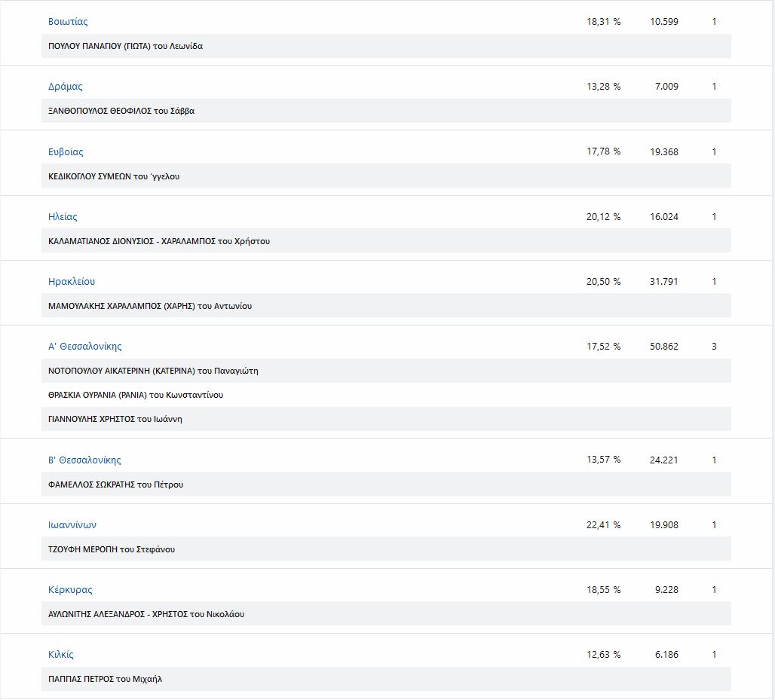Open the Ευβοίας district link
The image size is (775, 700).
[66, 152]
